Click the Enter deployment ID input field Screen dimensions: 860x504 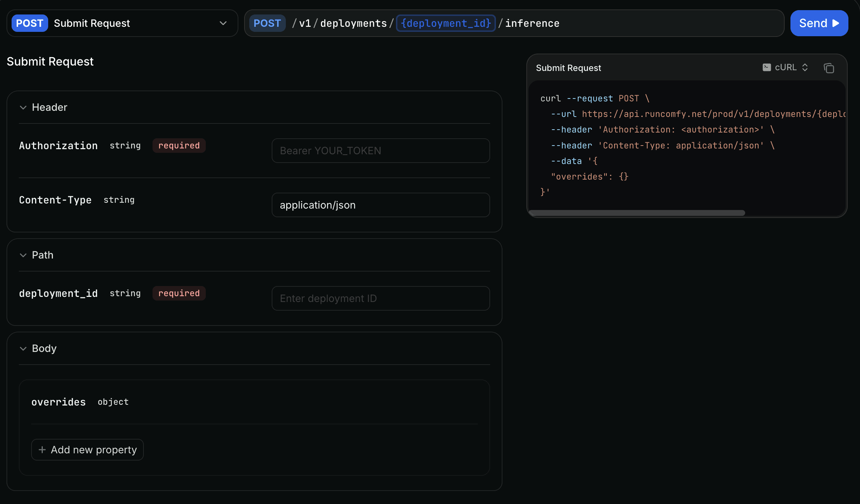[x=380, y=298]
